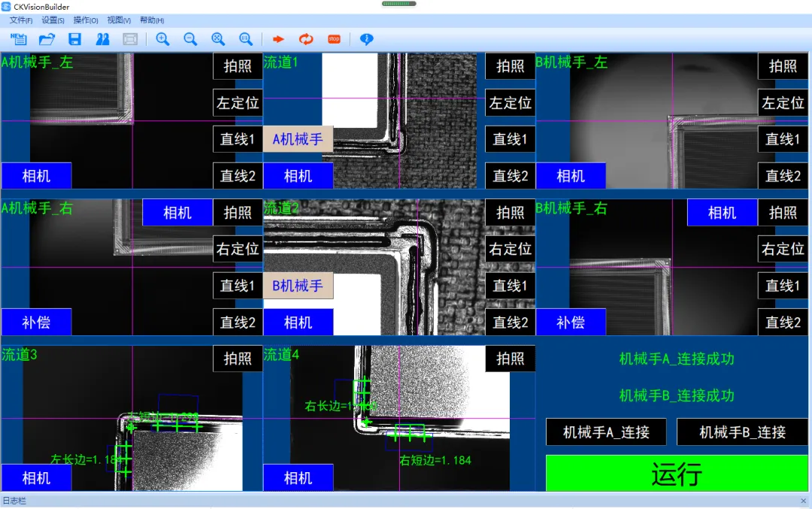Click 拍照 in the 流道3 panel
This screenshot has width=812, height=509.
[x=238, y=359]
